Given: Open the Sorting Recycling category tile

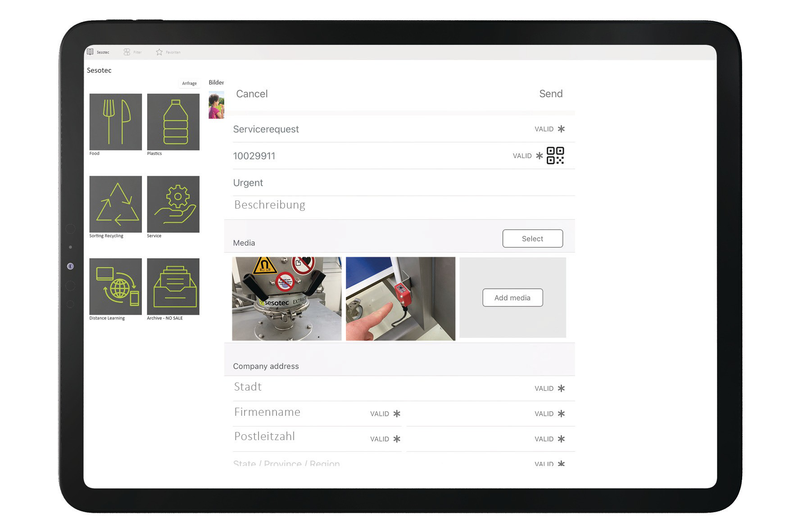Looking at the screenshot, I should pos(116,204).
